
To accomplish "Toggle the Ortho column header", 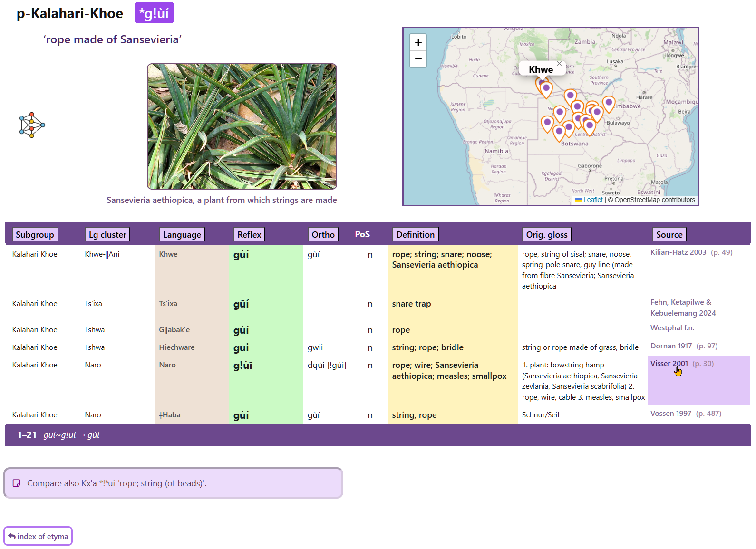I will pos(323,234).
